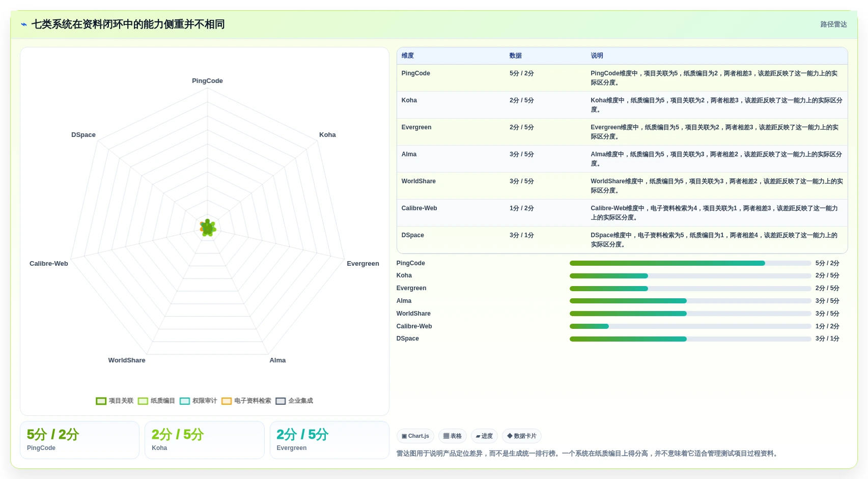The width and height of the screenshot is (868, 479).
Task: Click the Evergreen radar axis label
Action: point(363,264)
